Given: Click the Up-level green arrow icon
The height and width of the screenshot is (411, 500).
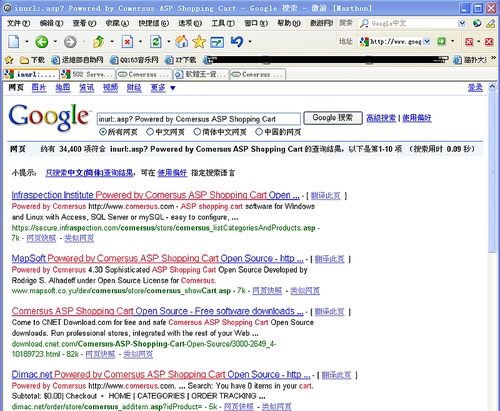Looking at the screenshot, I should (99, 42).
